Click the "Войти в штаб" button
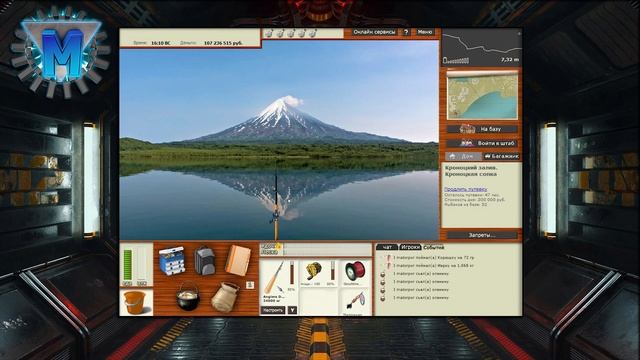Image resolution: width=640 pixels, height=360 pixels. pos(482,143)
